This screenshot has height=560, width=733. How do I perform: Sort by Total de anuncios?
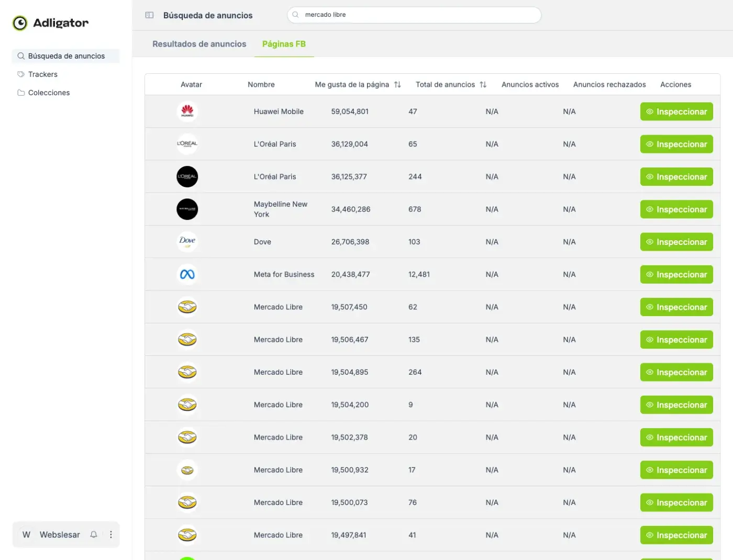[x=483, y=84]
